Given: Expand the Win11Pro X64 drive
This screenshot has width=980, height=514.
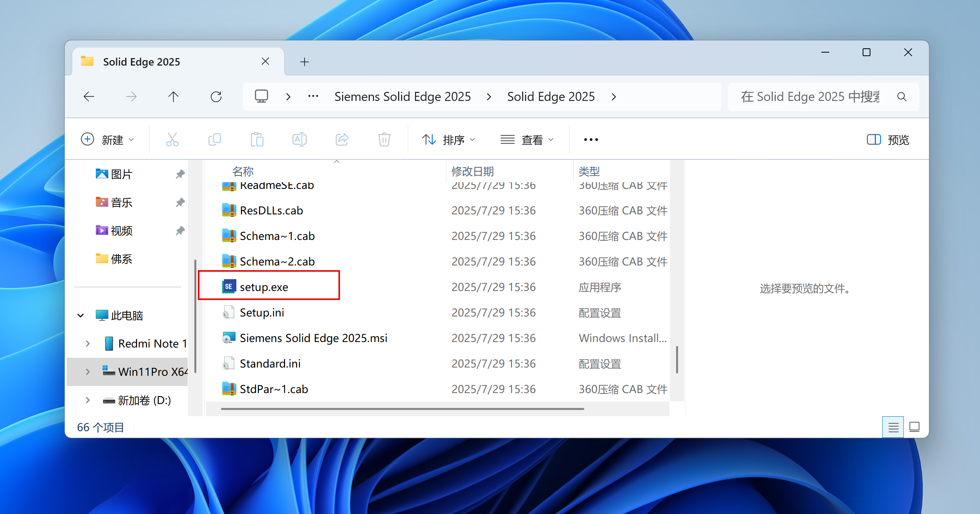Looking at the screenshot, I should [88, 372].
